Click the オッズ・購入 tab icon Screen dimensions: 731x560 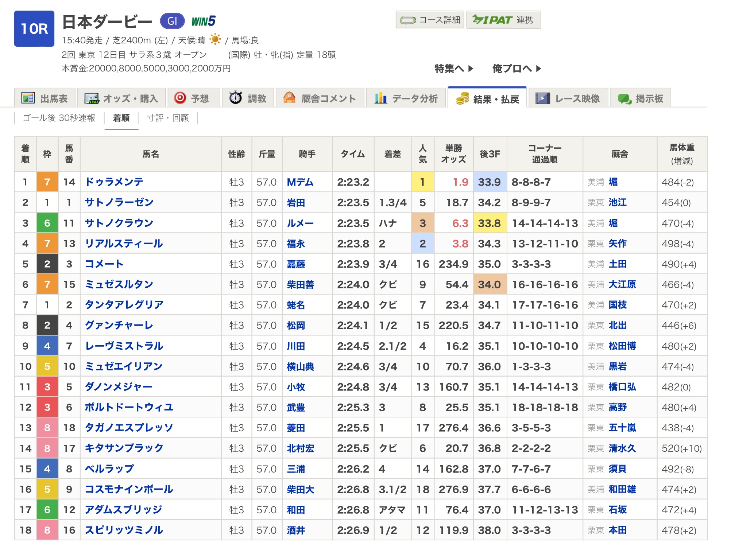[x=92, y=98]
